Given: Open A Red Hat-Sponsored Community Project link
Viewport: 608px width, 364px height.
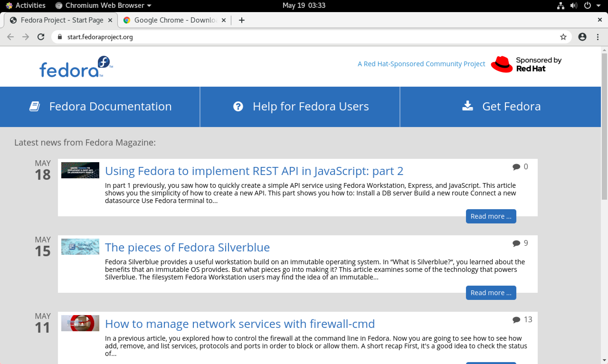Looking at the screenshot, I should coord(421,64).
